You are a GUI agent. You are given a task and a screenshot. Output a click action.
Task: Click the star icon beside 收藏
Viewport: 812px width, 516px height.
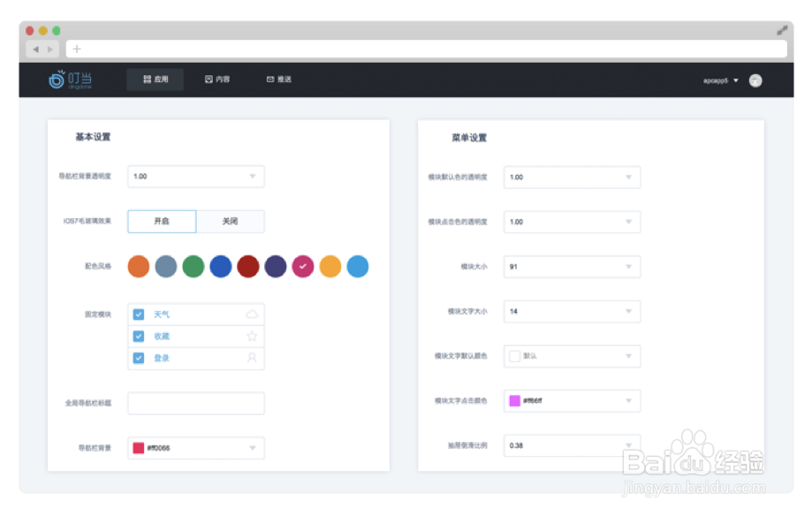tap(250, 336)
